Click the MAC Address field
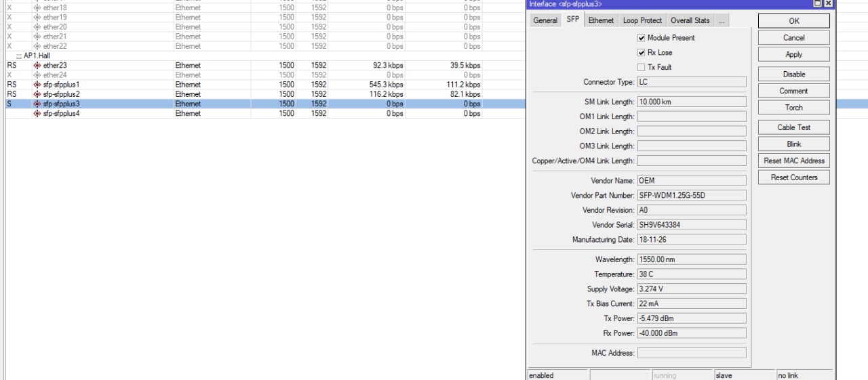 [692, 353]
